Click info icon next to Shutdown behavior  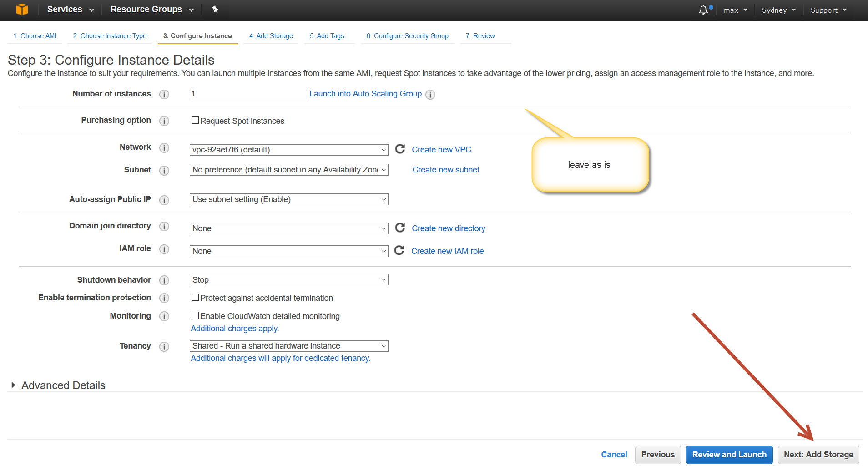pyautogui.click(x=164, y=280)
